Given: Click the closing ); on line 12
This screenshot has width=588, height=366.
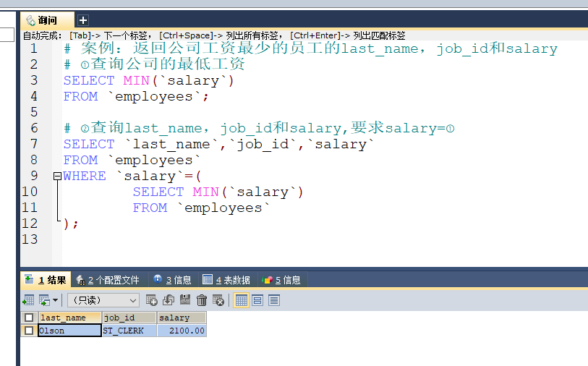Looking at the screenshot, I should (71, 224).
